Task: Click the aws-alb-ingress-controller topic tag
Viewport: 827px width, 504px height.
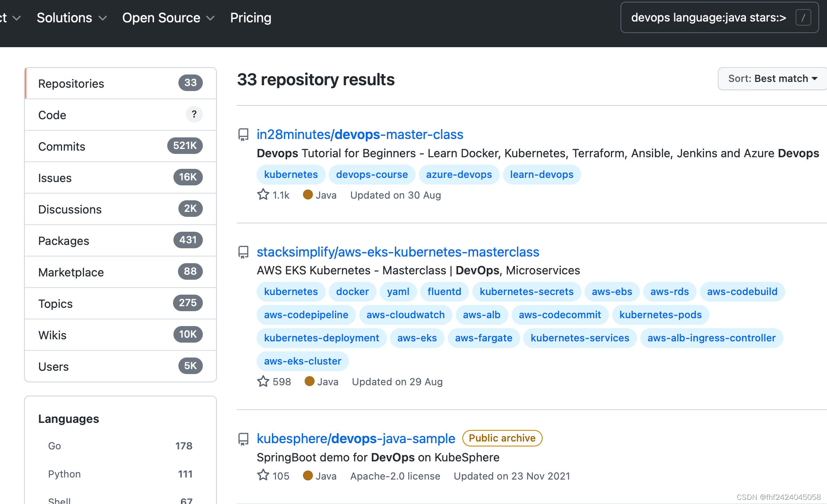Action: point(712,338)
